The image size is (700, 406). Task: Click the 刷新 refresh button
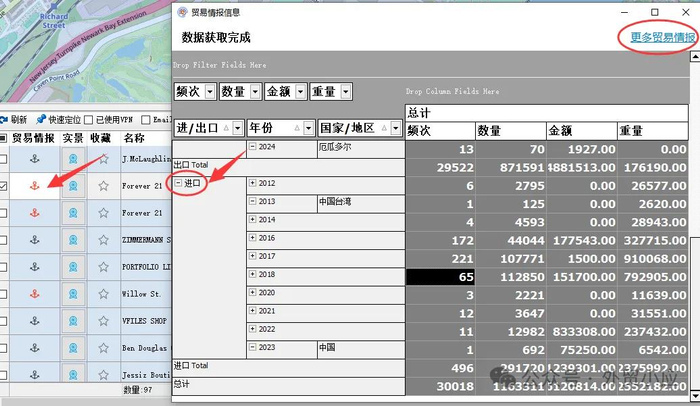[x=14, y=119]
